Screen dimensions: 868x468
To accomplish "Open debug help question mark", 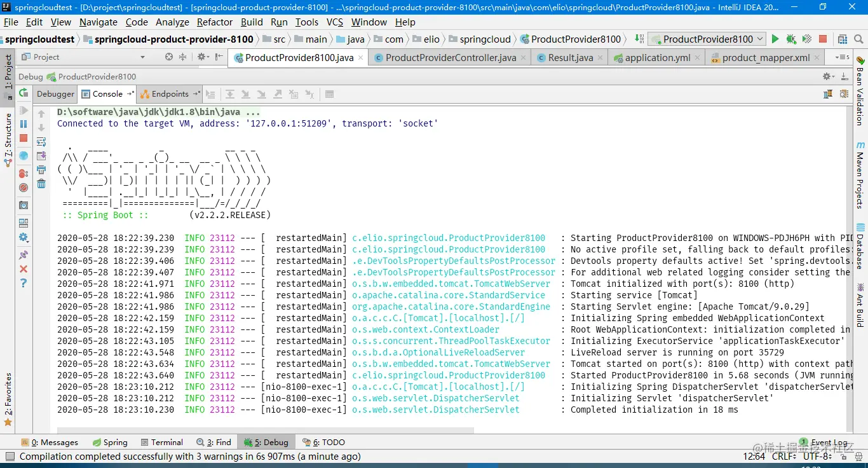I will tap(24, 283).
